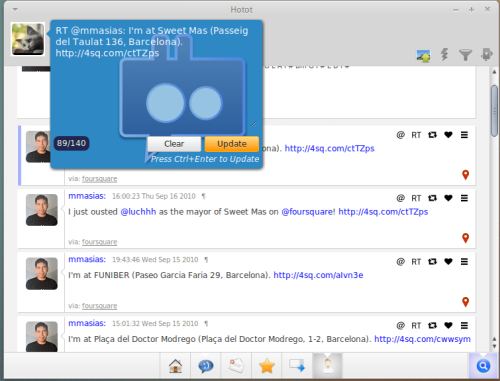Retweet arrows icon on 'ousted @luchhh' tweet
Viewport: 500px width, 381px height.
point(432,198)
